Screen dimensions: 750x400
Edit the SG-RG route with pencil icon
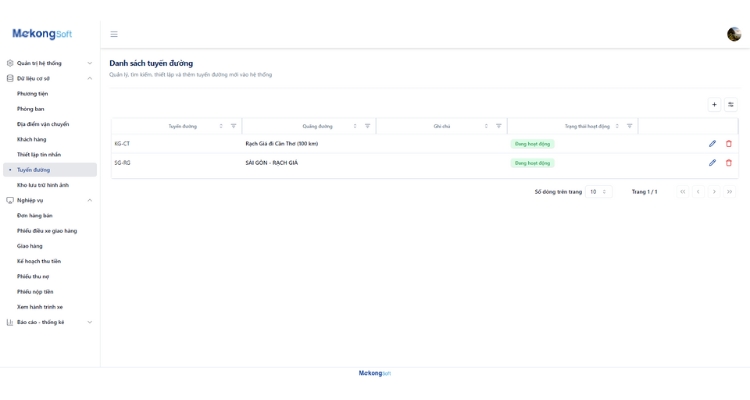click(712, 163)
